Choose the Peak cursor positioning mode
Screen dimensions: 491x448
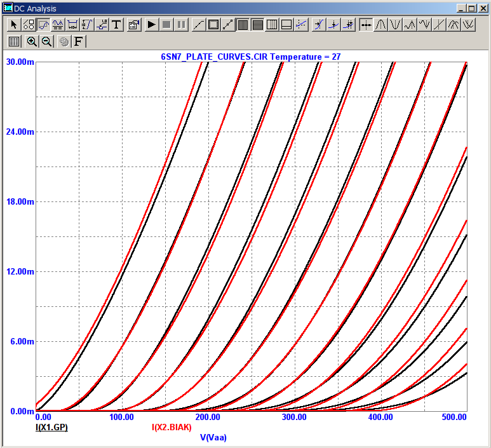click(x=380, y=24)
